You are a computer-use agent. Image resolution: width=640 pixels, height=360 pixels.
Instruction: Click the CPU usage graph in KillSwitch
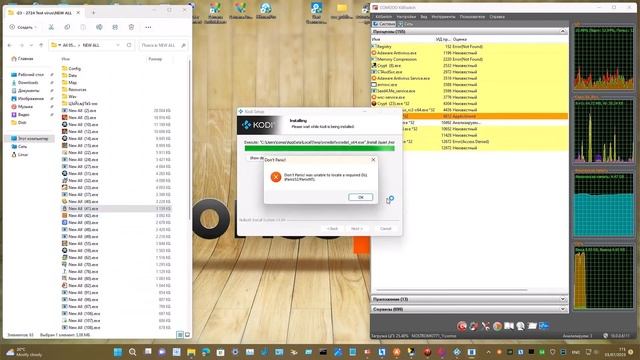point(604,58)
